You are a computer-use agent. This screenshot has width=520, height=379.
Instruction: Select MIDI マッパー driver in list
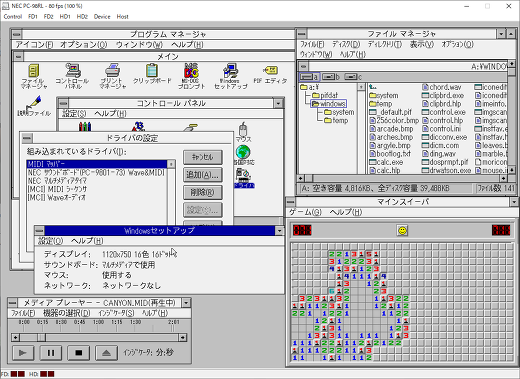point(97,164)
